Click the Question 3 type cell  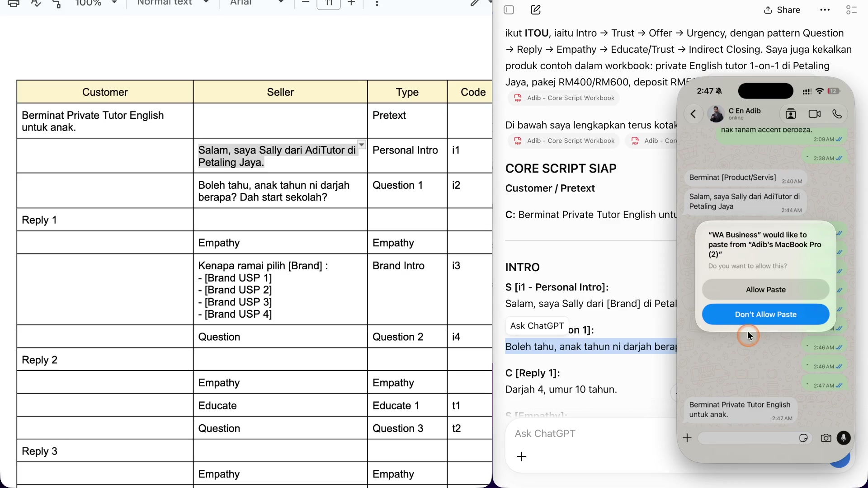(x=407, y=428)
